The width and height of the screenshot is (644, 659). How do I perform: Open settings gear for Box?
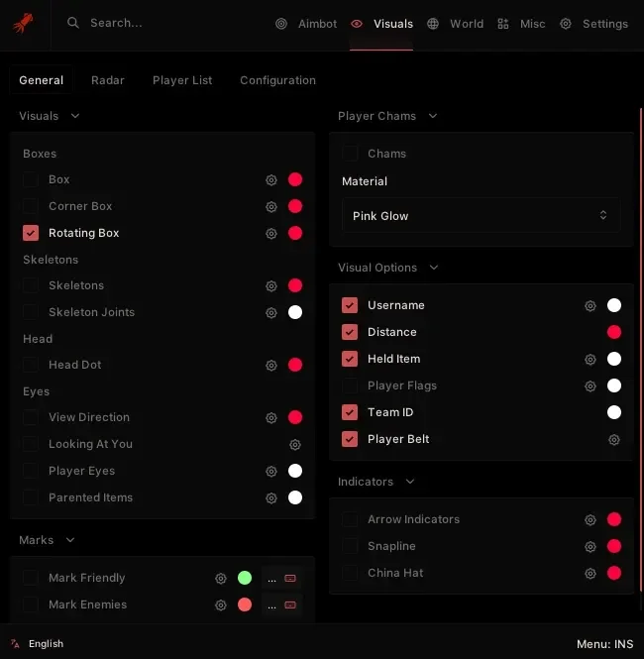[271, 180]
